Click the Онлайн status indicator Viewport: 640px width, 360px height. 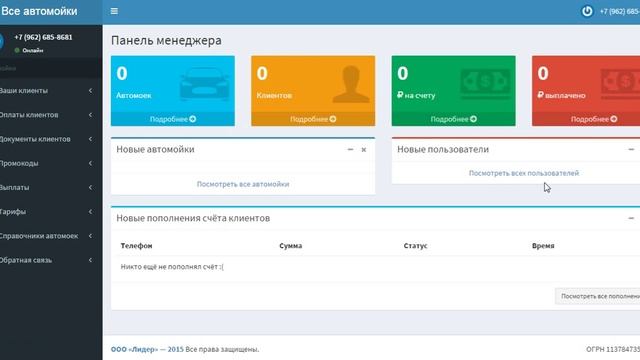pos(29,50)
